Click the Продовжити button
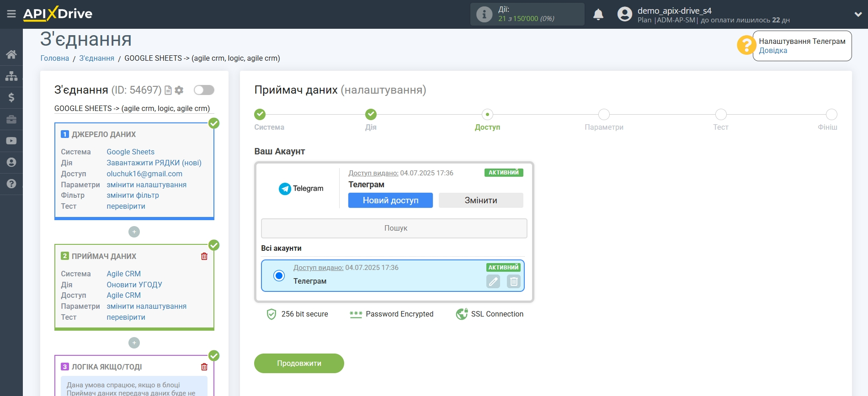The image size is (868, 396). (299, 363)
